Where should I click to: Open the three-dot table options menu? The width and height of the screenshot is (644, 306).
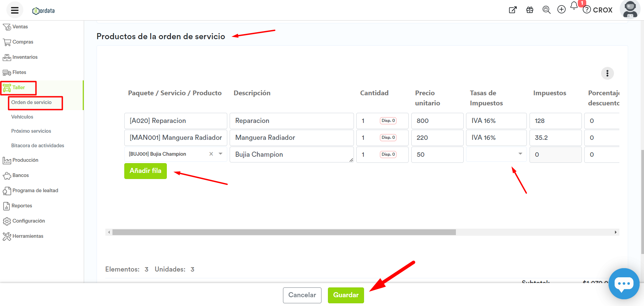coord(607,73)
